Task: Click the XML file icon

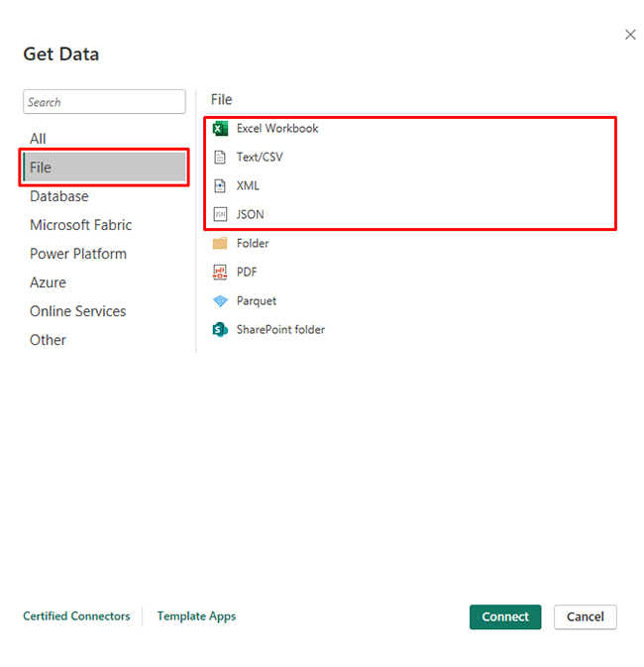Action: click(220, 186)
